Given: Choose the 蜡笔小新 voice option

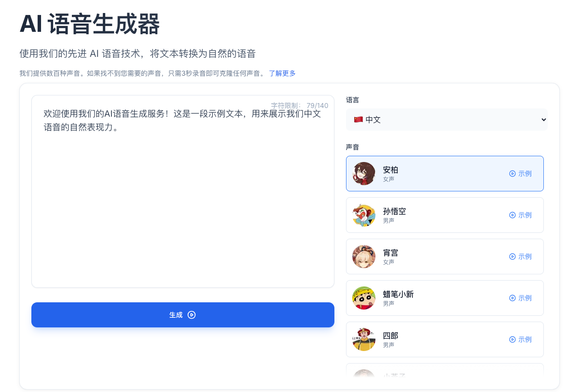Looking at the screenshot, I should (x=444, y=298).
